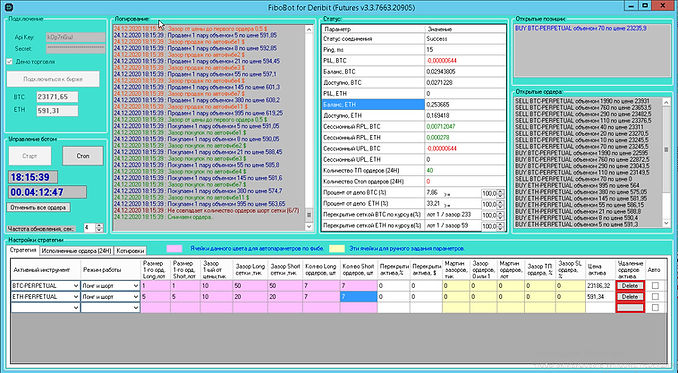
Task: Open the empty instrument dropdown in third row
Action: (76, 308)
